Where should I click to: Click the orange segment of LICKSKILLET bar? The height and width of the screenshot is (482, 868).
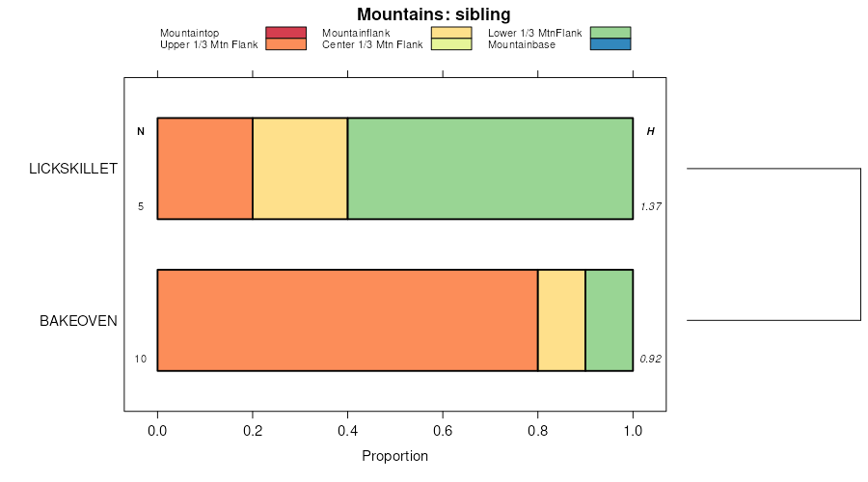[204, 169]
